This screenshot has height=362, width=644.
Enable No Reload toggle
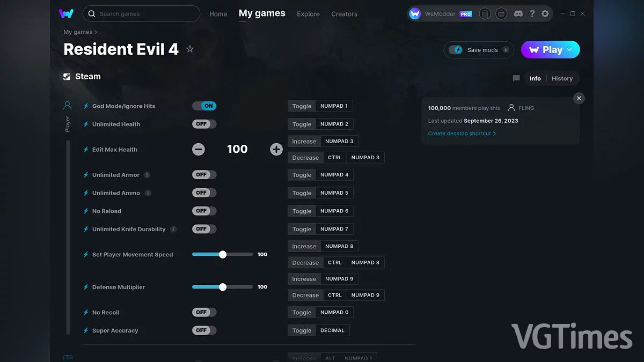[x=204, y=211]
